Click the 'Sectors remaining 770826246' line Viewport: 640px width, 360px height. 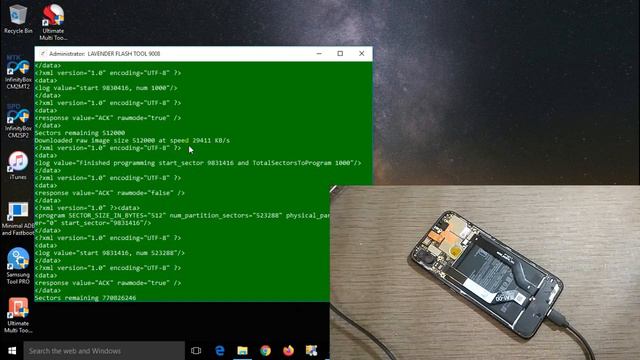(85, 298)
